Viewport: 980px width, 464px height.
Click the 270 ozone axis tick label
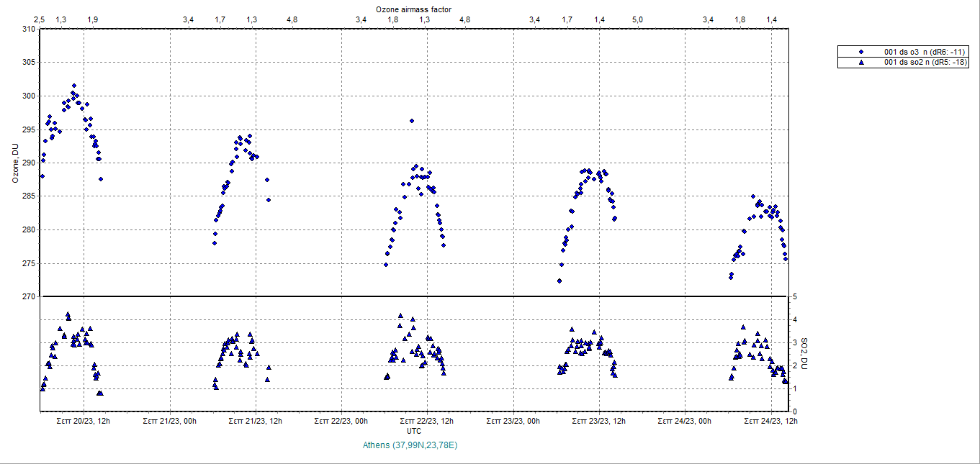coord(27,296)
